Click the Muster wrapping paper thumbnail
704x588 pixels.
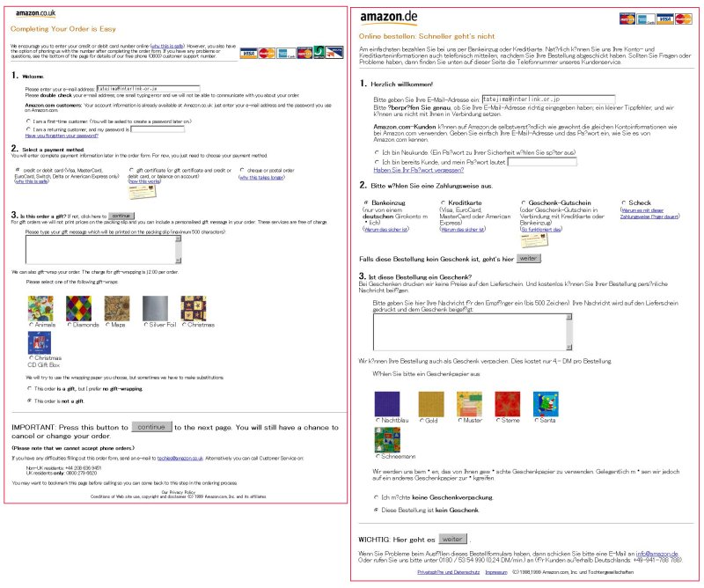(x=469, y=404)
